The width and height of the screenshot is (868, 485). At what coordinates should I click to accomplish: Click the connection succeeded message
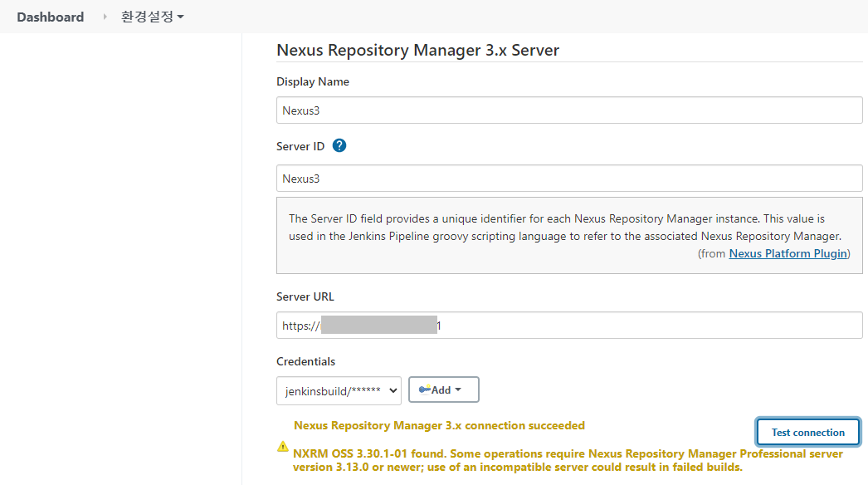point(439,426)
